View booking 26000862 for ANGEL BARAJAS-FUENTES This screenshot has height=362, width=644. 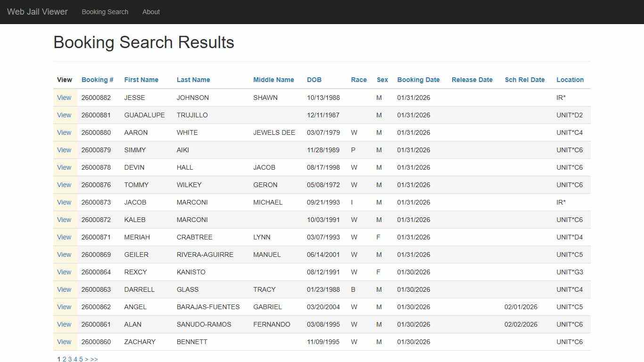coord(64,307)
